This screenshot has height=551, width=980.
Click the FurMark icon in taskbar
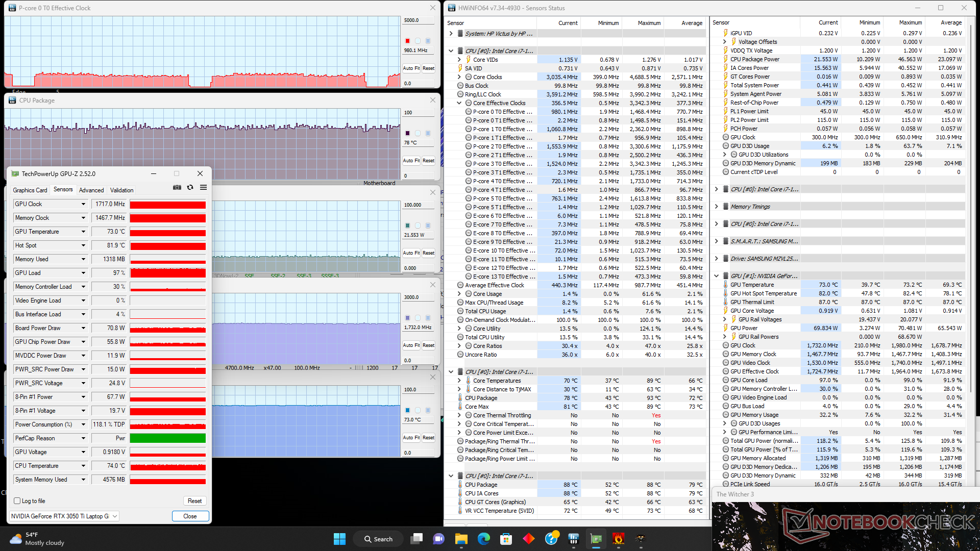[618, 539]
